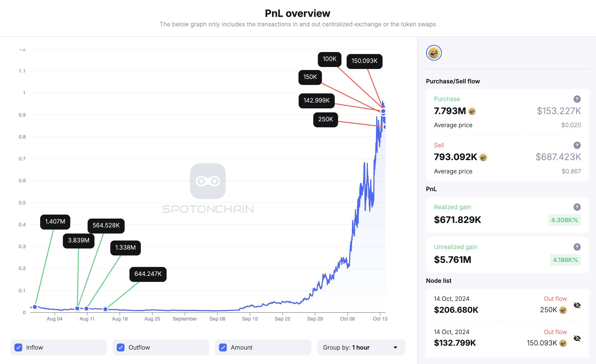Toggle the Outflow checkbox

[123, 347]
